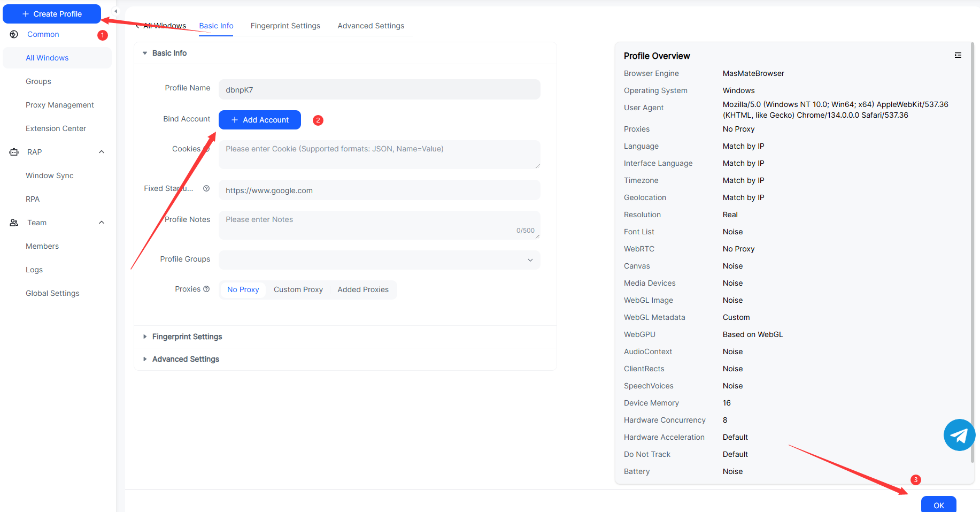The height and width of the screenshot is (512, 980).
Task: Click the help icon next to Proxies label
Action: (x=206, y=289)
